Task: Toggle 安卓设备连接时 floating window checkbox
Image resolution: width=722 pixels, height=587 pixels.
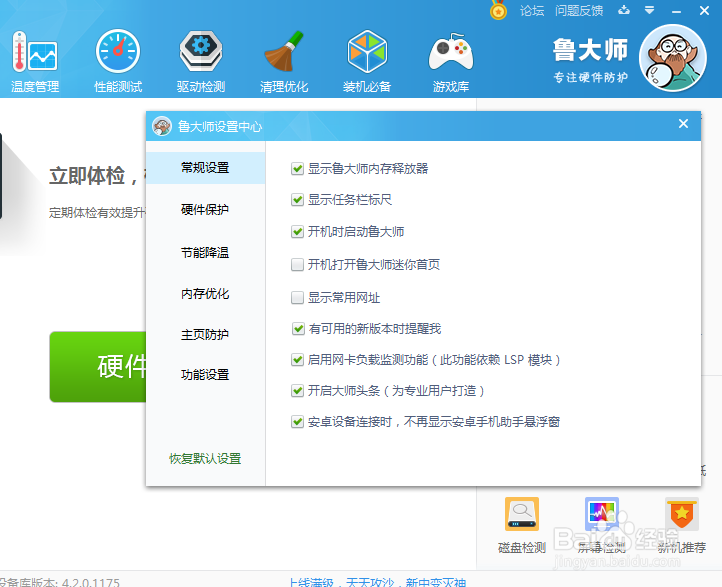Action: click(297, 422)
